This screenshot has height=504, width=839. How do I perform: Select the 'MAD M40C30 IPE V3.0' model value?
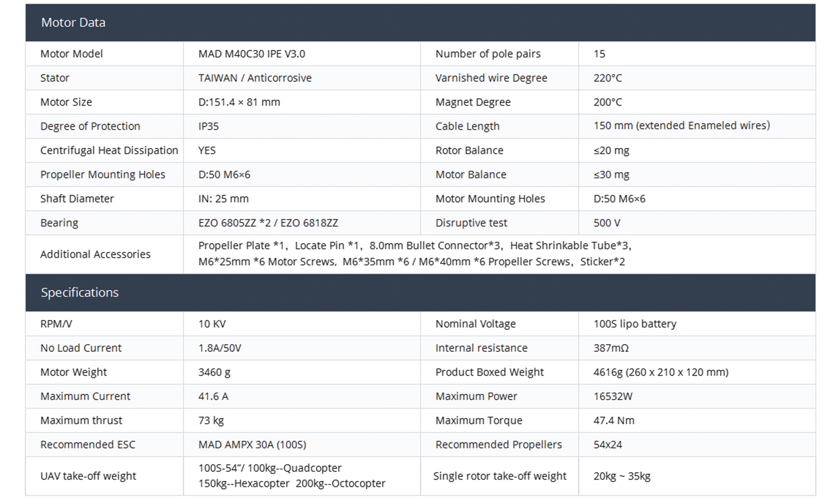click(252, 54)
